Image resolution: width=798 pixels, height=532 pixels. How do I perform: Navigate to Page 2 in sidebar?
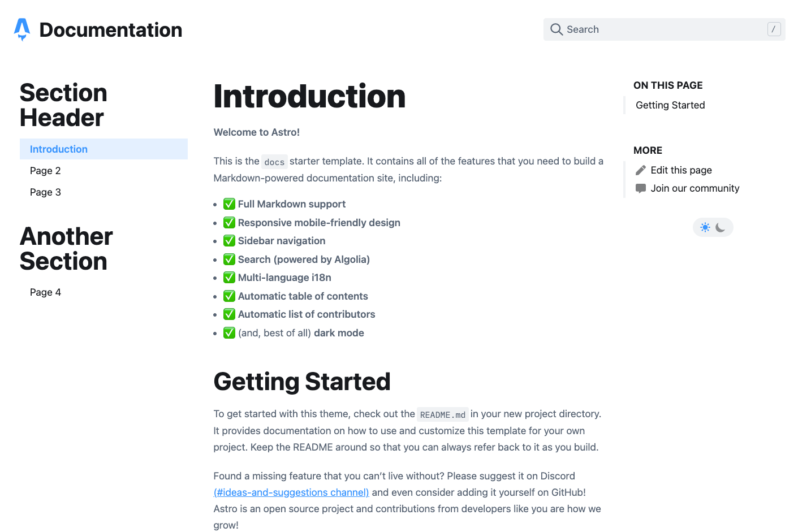(x=45, y=171)
